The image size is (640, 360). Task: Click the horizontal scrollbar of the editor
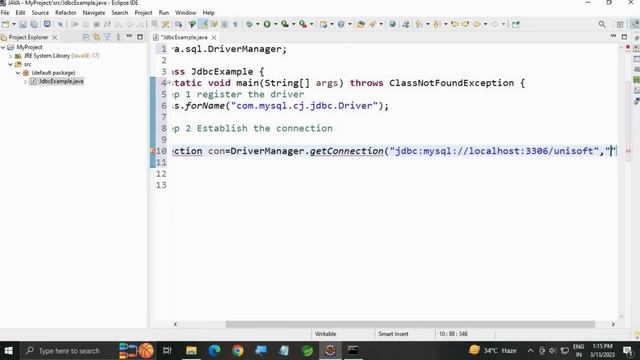(410, 324)
